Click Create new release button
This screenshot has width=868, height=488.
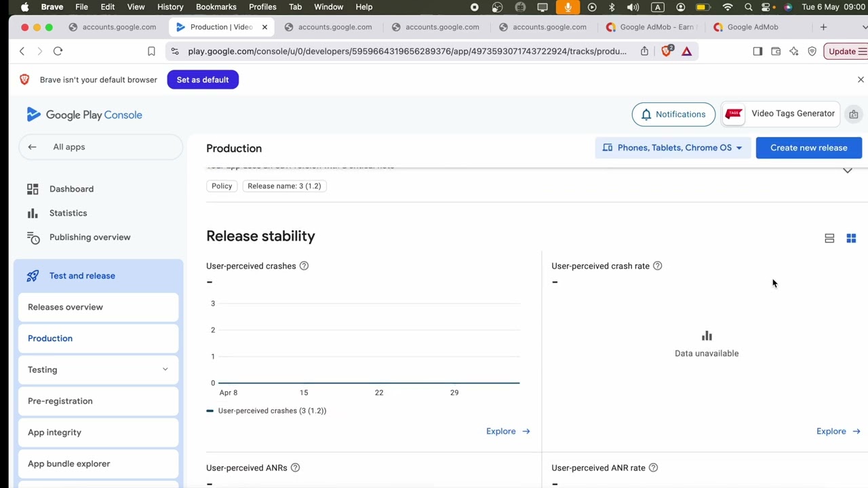(808, 148)
